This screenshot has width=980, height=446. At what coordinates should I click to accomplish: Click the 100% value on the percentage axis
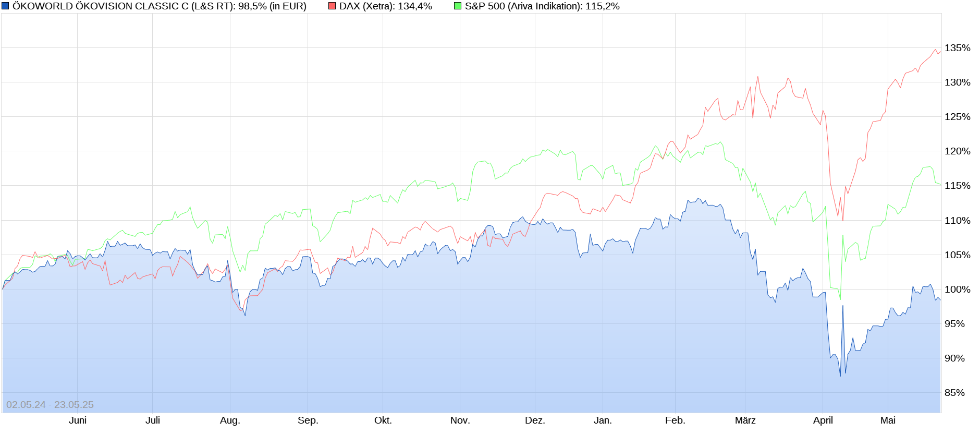click(x=958, y=290)
